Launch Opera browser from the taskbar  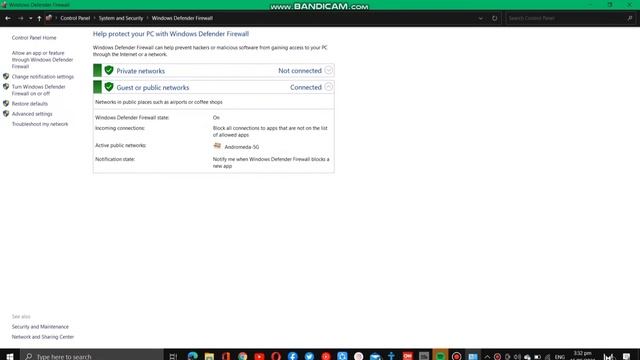pos(276,356)
